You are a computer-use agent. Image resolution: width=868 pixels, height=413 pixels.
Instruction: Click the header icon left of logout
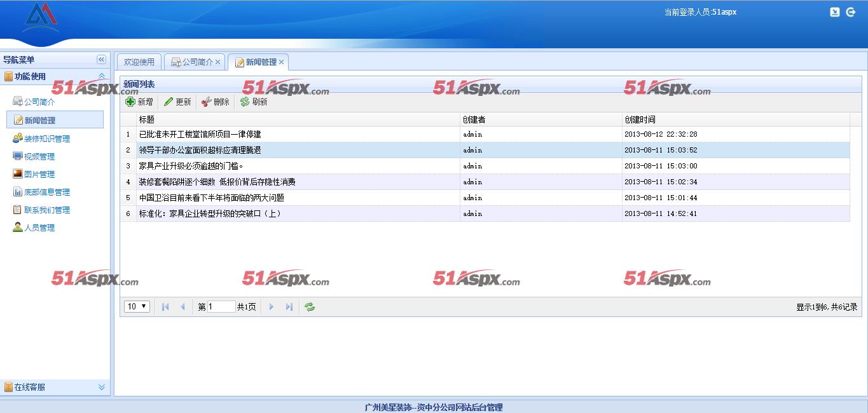coord(835,12)
